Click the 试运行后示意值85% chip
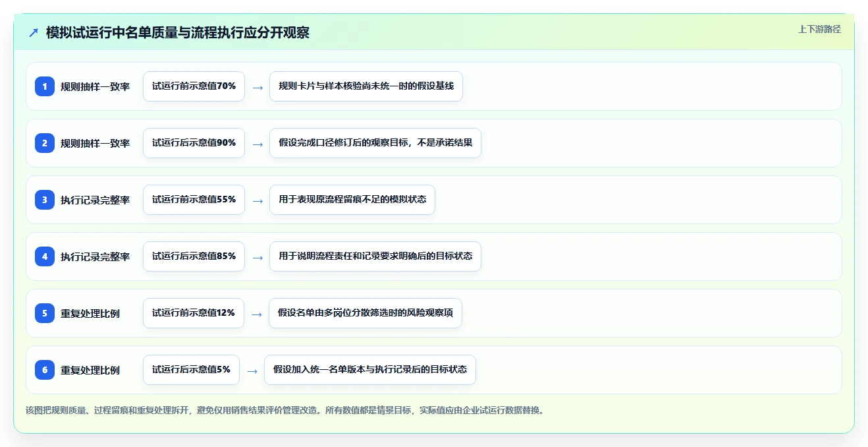 coord(194,256)
